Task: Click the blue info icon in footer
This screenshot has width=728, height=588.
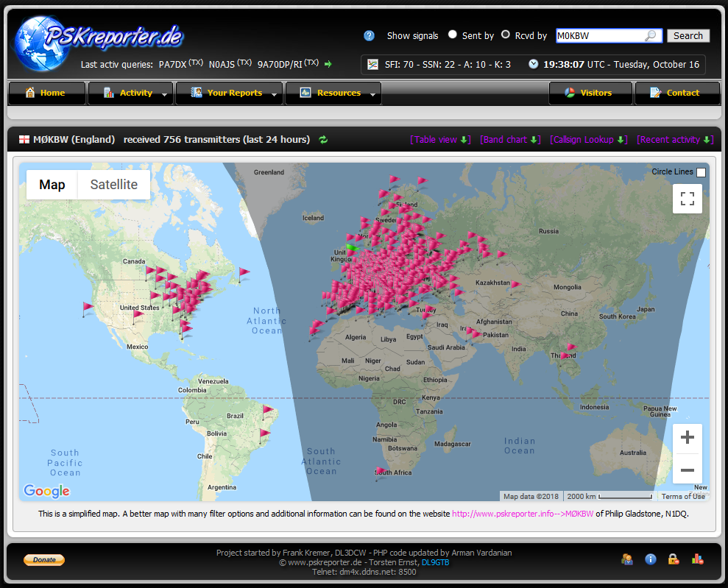Action: pyautogui.click(x=650, y=559)
